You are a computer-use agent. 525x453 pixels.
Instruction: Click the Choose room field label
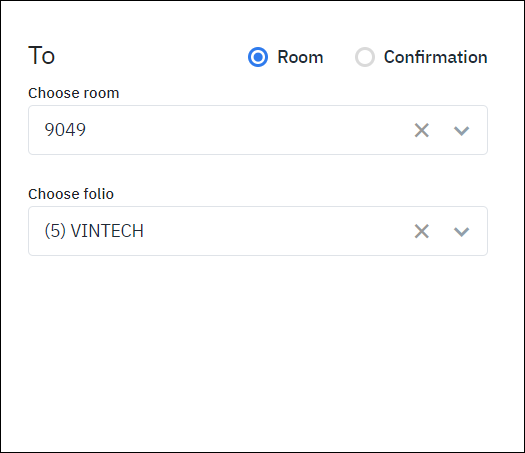pos(74,93)
